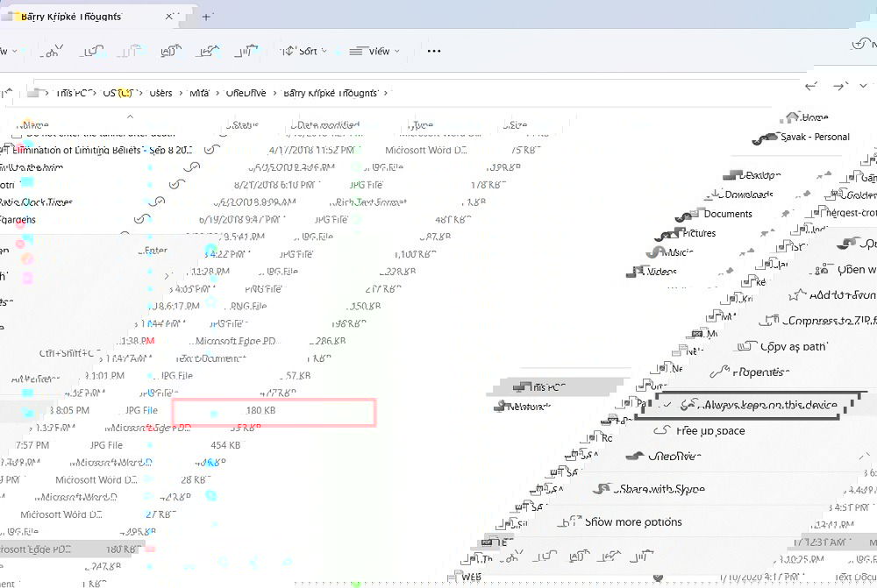Viewport: 877px width, 588px height.
Task: Sort by the Size column header
Action: click(x=515, y=124)
